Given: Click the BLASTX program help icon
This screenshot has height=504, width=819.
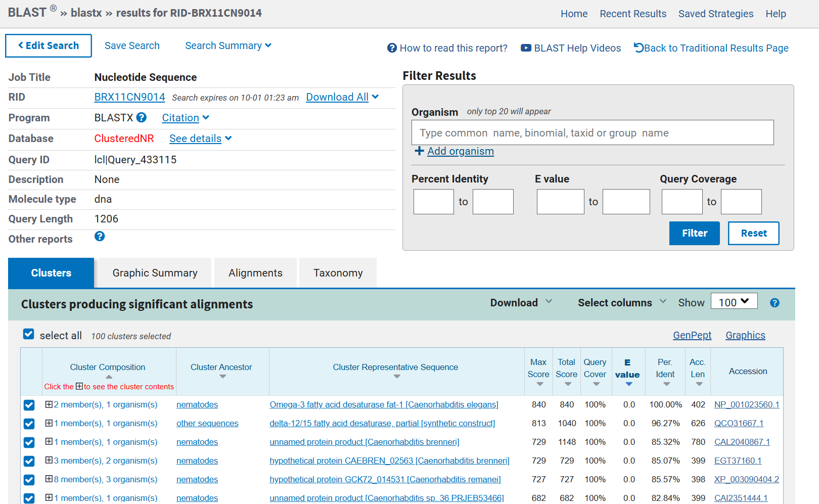Looking at the screenshot, I should (142, 117).
